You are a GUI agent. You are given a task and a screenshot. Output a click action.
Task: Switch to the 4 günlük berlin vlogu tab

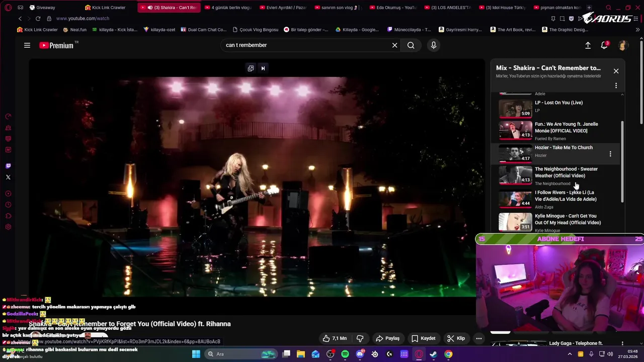(228, 8)
